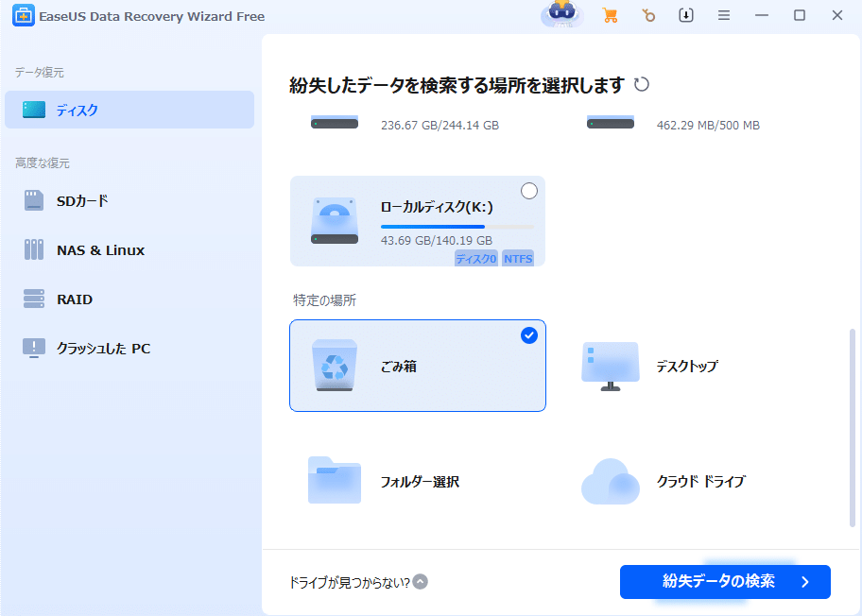
Task: Click the cloud drive icon
Action: 611,482
